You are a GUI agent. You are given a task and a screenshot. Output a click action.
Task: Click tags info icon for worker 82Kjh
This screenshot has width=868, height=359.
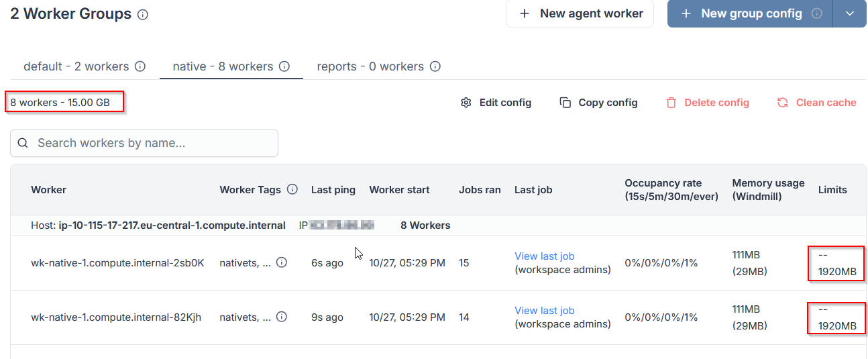282,317
